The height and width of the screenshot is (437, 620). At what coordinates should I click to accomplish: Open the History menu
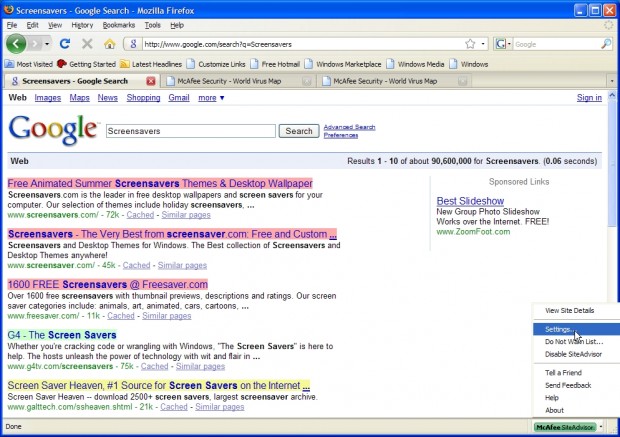(82, 25)
